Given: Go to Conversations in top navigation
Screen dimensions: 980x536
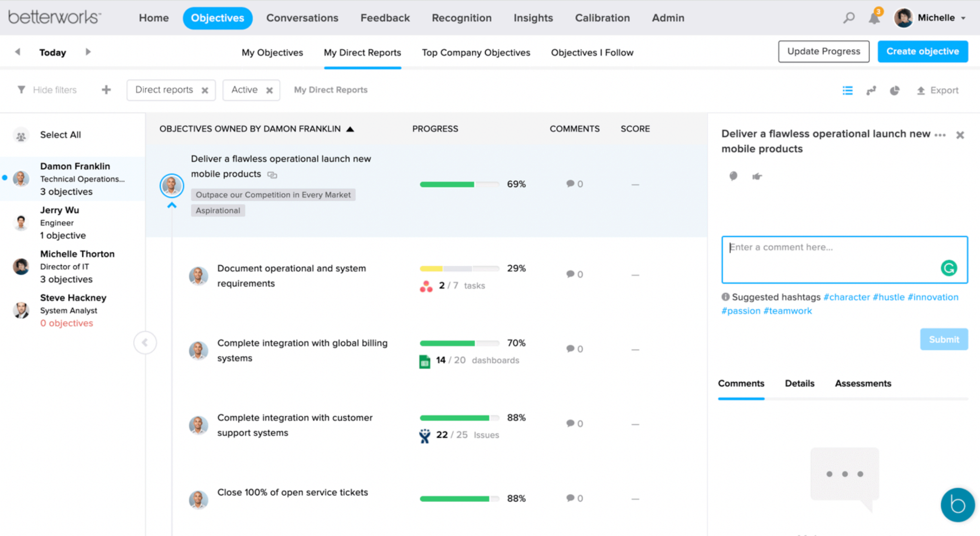Looking at the screenshot, I should coord(302,18).
